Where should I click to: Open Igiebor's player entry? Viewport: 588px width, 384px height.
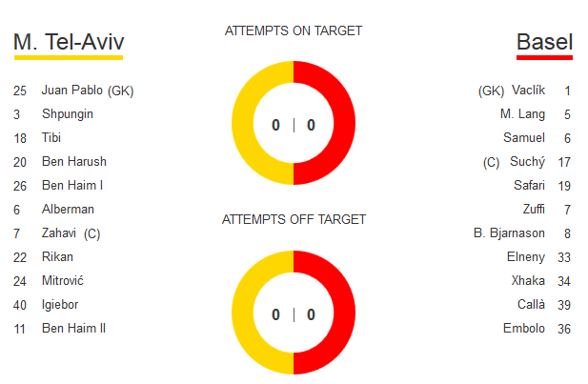pyautogui.click(x=60, y=305)
